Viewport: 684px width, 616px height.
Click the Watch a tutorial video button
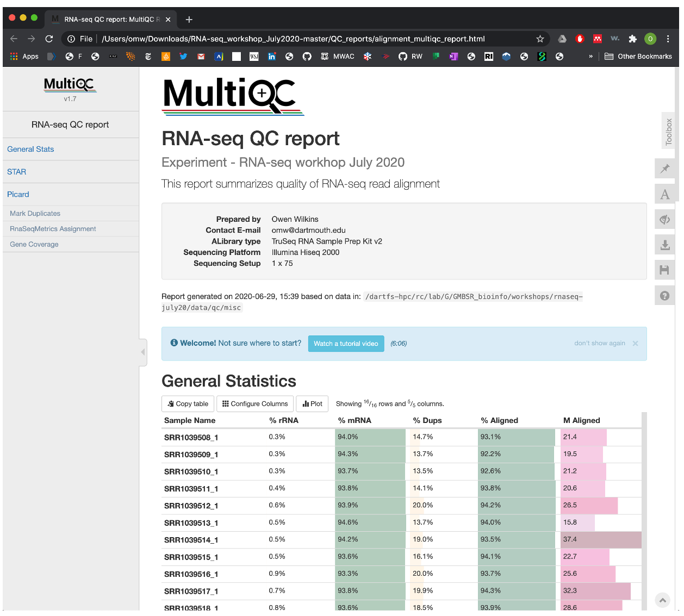[x=346, y=344]
